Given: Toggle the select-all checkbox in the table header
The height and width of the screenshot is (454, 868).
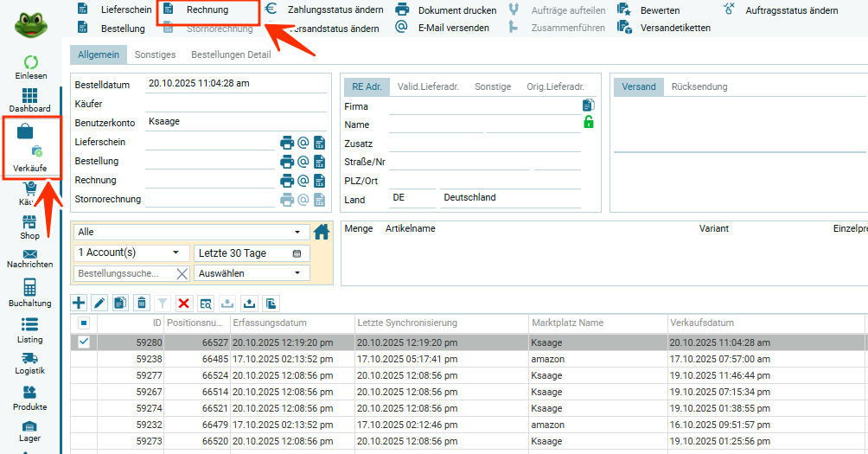Looking at the screenshot, I should click(x=84, y=323).
